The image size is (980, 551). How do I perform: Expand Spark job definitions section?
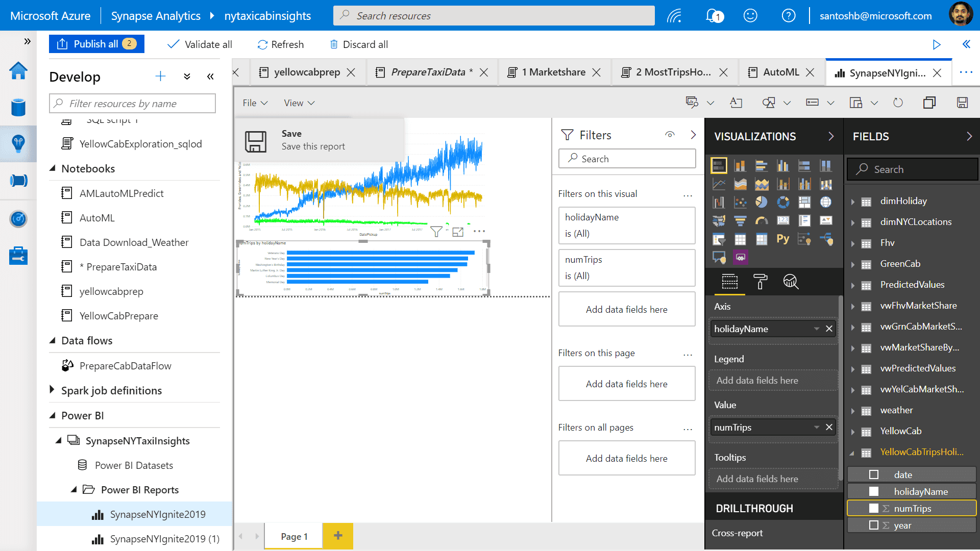52,390
